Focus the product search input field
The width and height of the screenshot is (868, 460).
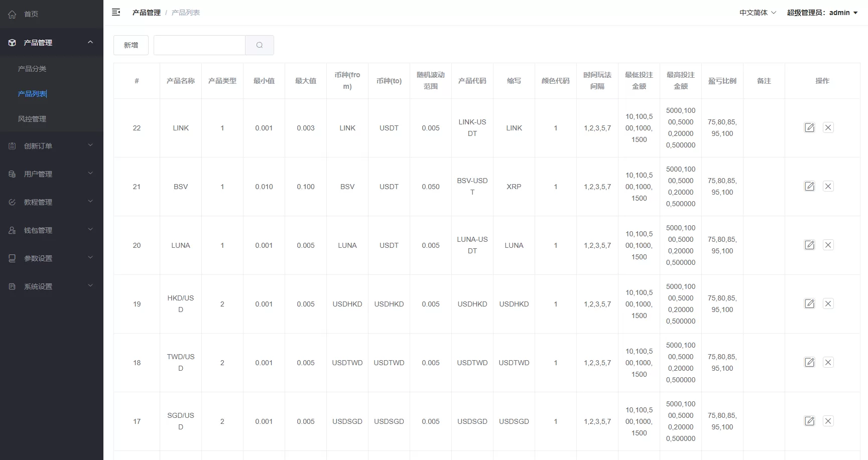coord(199,45)
